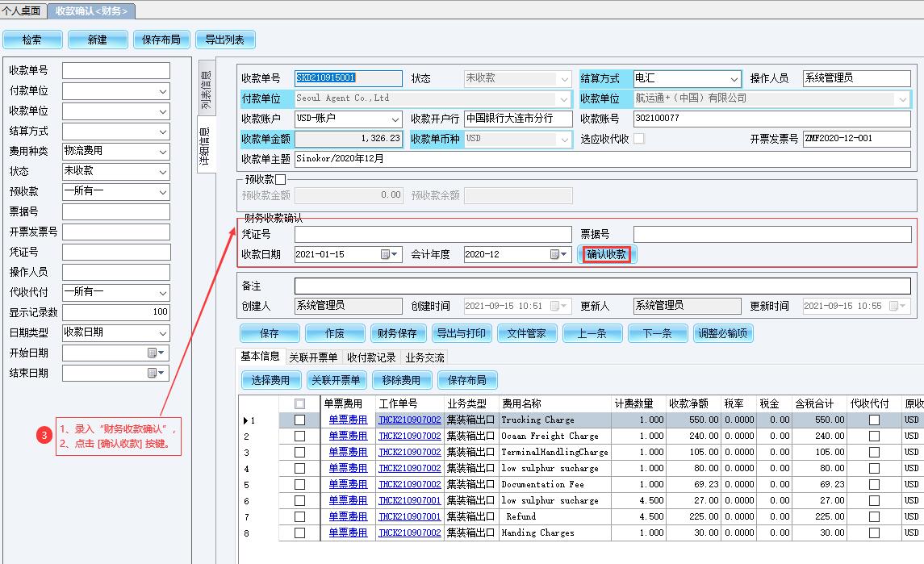The height and width of the screenshot is (564, 924).
Task: Open calendar picker for 结束日期 filter
Action: point(153,373)
